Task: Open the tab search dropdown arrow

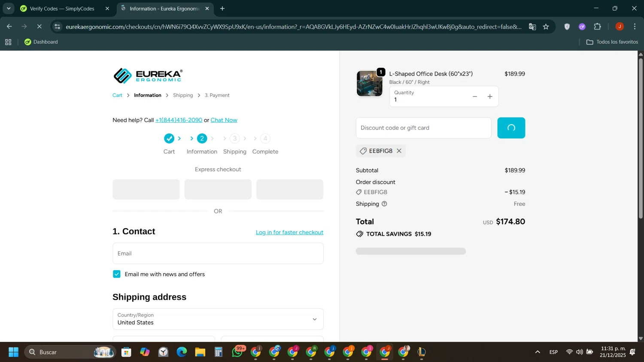Action: (x=9, y=9)
